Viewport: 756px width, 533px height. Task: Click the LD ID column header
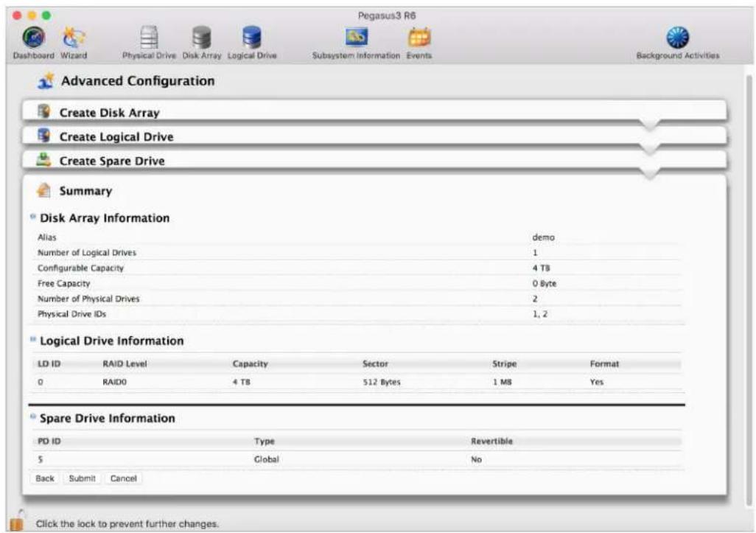pyautogui.click(x=49, y=363)
